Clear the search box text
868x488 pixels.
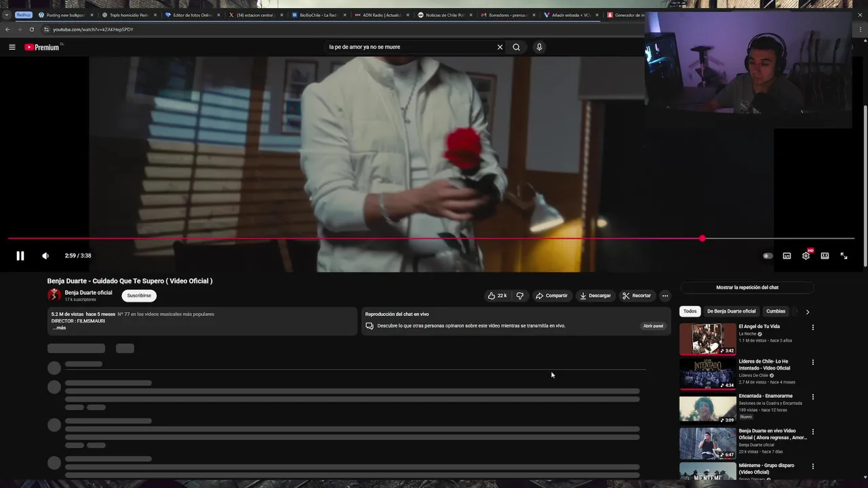(x=500, y=47)
